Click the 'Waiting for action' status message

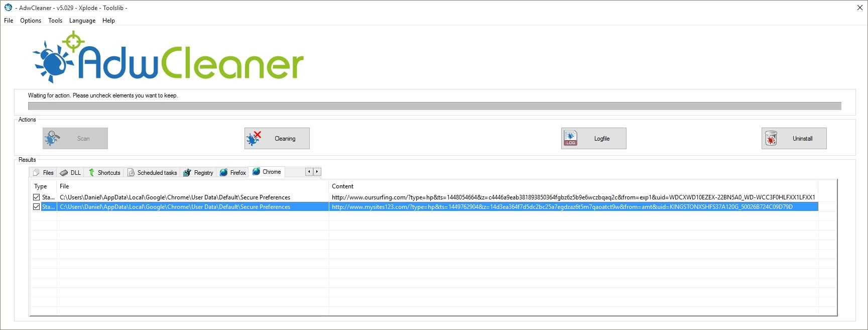(x=103, y=95)
